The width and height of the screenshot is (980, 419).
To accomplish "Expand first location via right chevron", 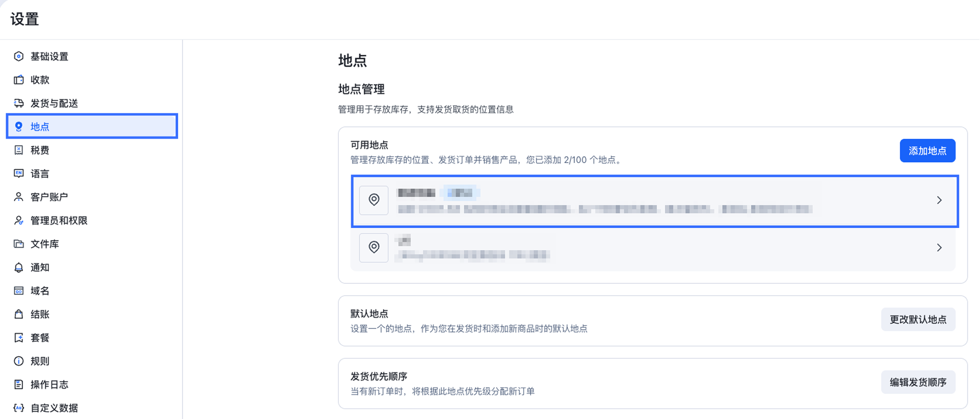I will (x=939, y=201).
